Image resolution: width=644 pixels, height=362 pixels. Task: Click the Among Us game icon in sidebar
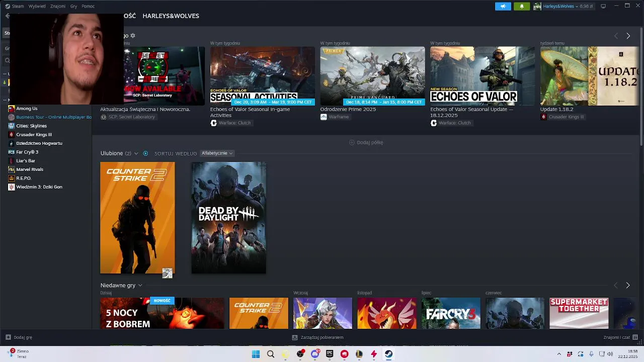[x=12, y=109]
